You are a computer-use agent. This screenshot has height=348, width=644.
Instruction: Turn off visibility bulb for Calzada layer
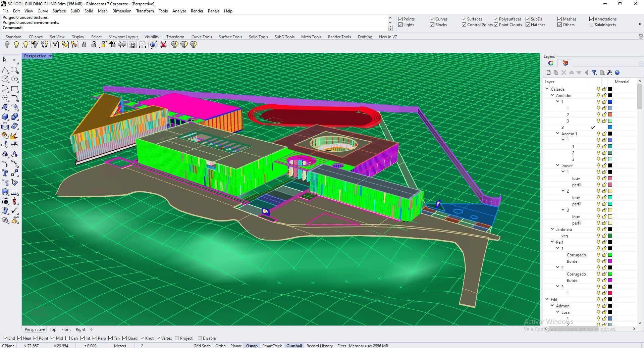click(598, 89)
